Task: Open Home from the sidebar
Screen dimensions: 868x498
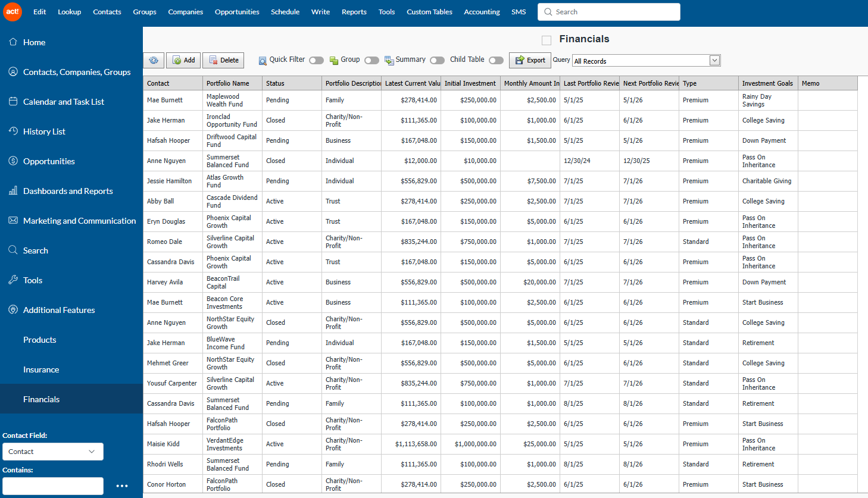Action: [x=34, y=42]
